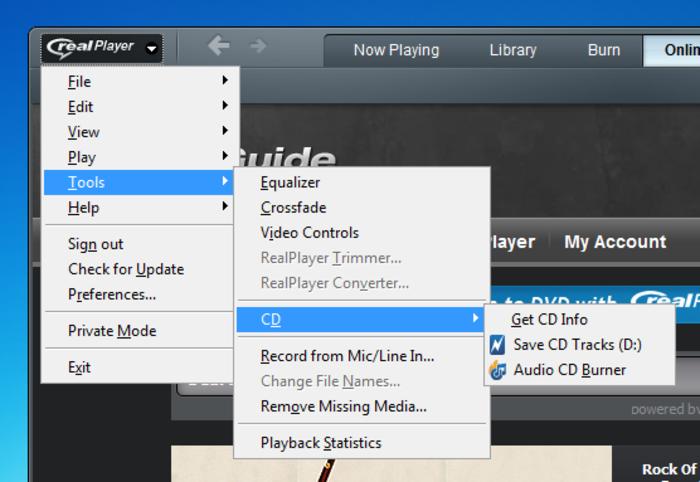Click the Play submenu arrow
Image resolution: width=700 pixels, height=482 pixels.
point(225,155)
